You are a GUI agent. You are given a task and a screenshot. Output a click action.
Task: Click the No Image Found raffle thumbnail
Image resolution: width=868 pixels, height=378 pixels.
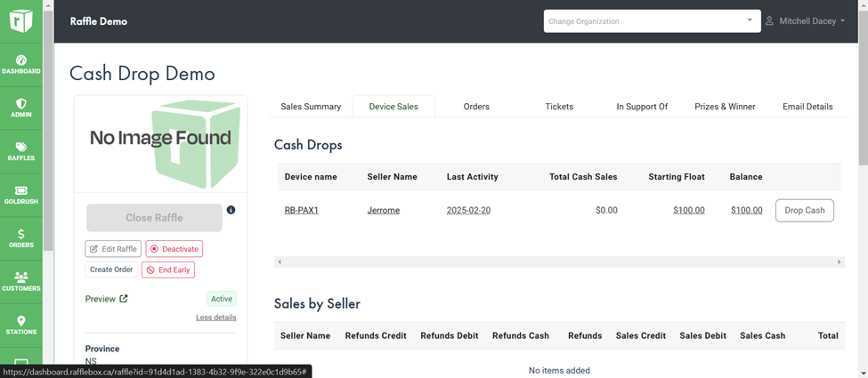click(160, 144)
